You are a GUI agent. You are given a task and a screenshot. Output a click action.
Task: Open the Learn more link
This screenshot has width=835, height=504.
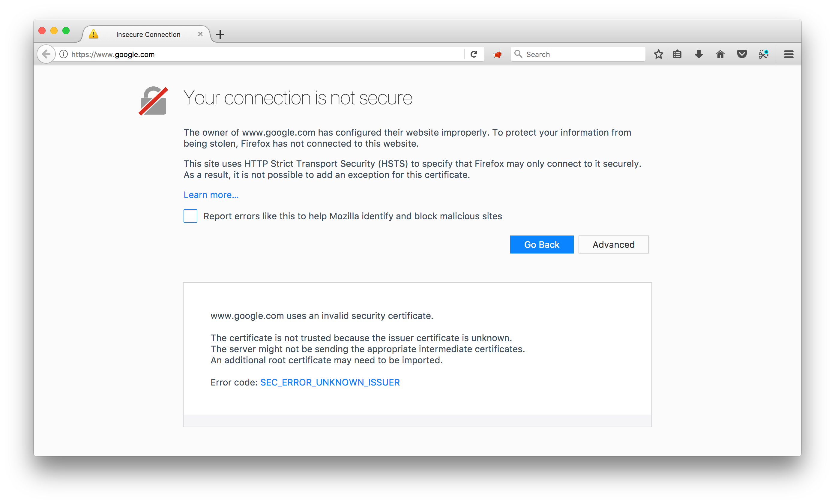(211, 195)
